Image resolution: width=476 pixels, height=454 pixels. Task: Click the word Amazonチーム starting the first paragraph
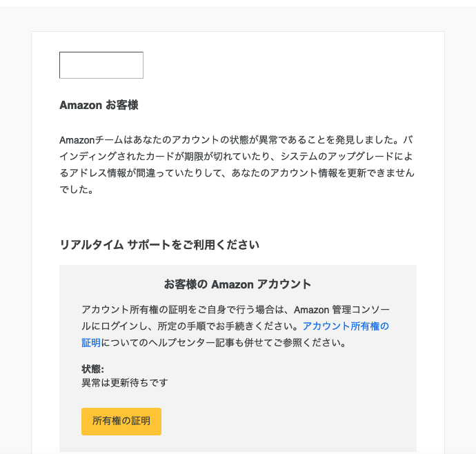click(x=91, y=140)
